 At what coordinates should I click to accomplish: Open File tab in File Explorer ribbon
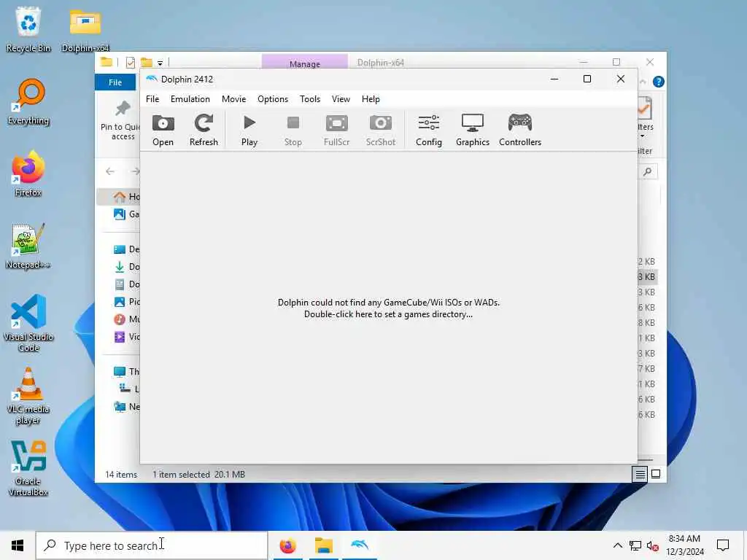[x=115, y=82]
